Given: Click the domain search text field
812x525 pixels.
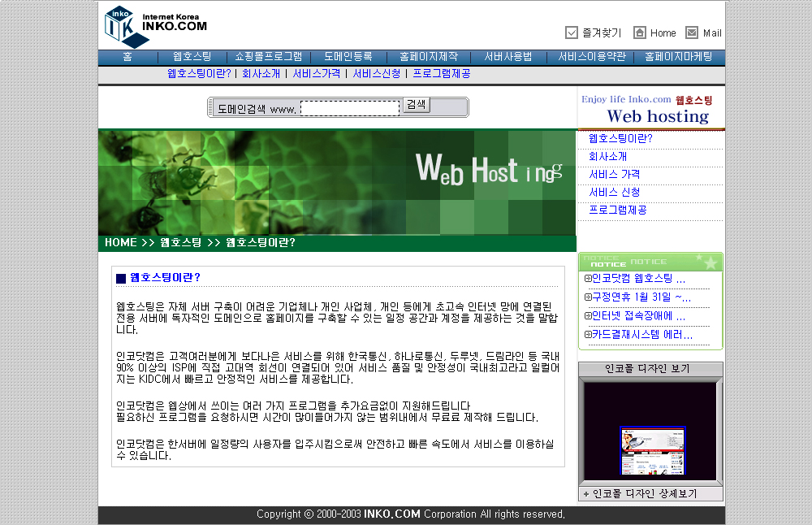Looking at the screenshot, I should [x=350, y=108].
